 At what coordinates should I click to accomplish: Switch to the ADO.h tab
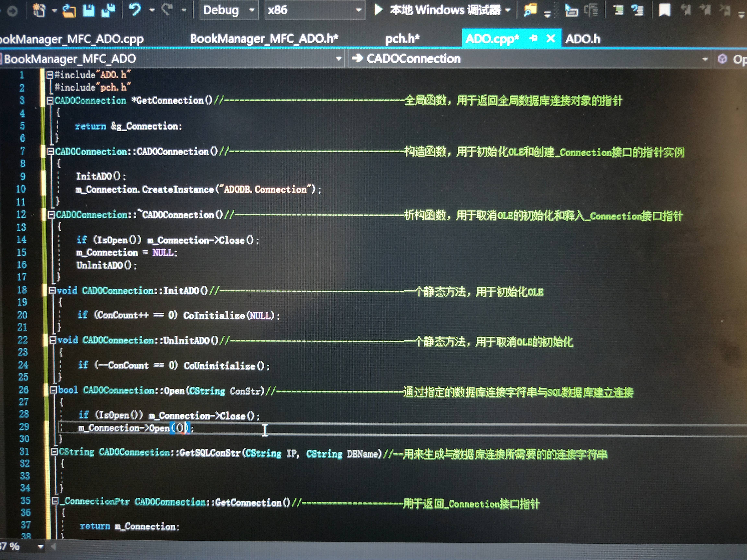click(583, 39)
